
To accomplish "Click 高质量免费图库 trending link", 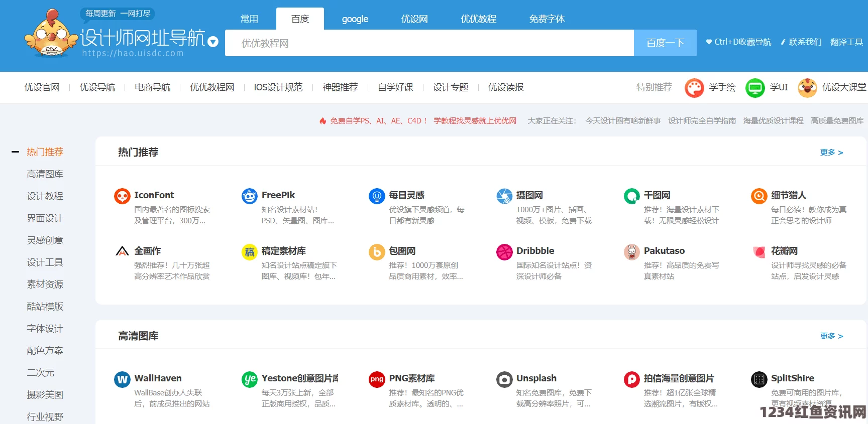I will coord(837,121).
